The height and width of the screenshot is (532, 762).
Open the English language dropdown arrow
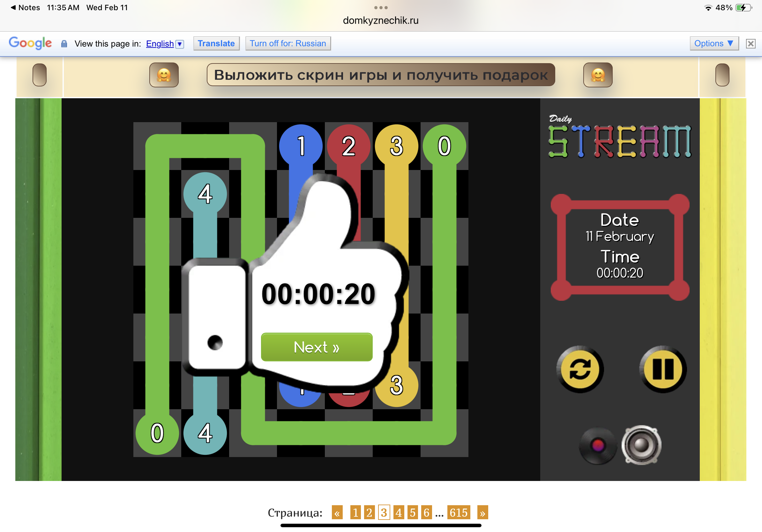pyautogui.click(x=180, y=44)
